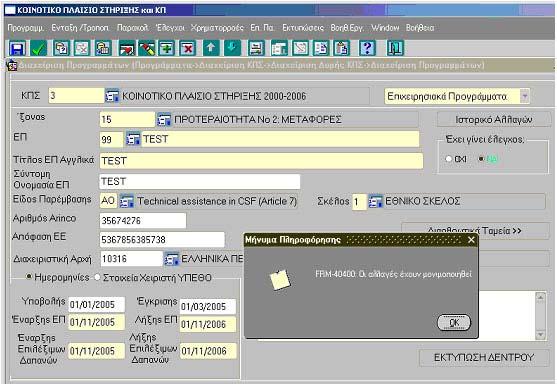Click the red arrow clear-record toolbar icon

point(127,48)
